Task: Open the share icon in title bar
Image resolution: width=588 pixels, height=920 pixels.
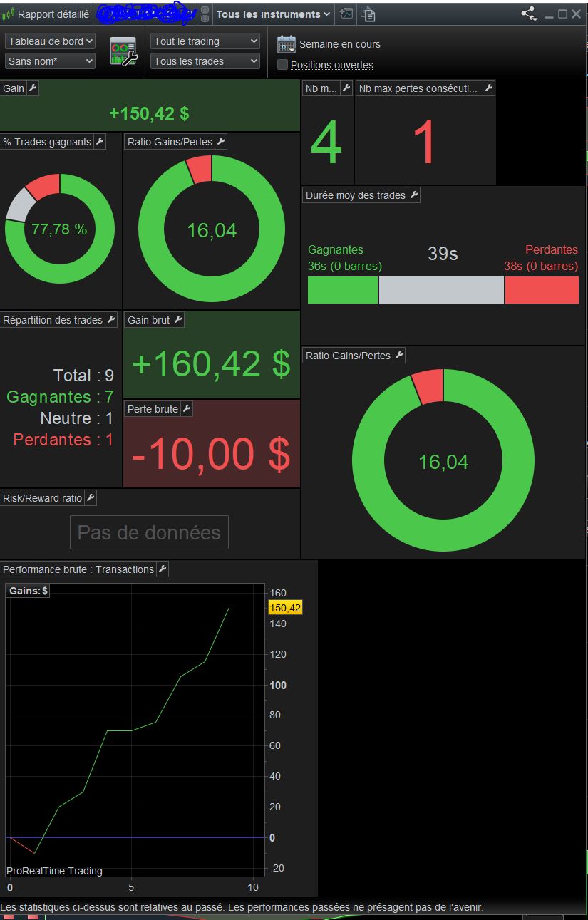Action: tap(530, 14)
